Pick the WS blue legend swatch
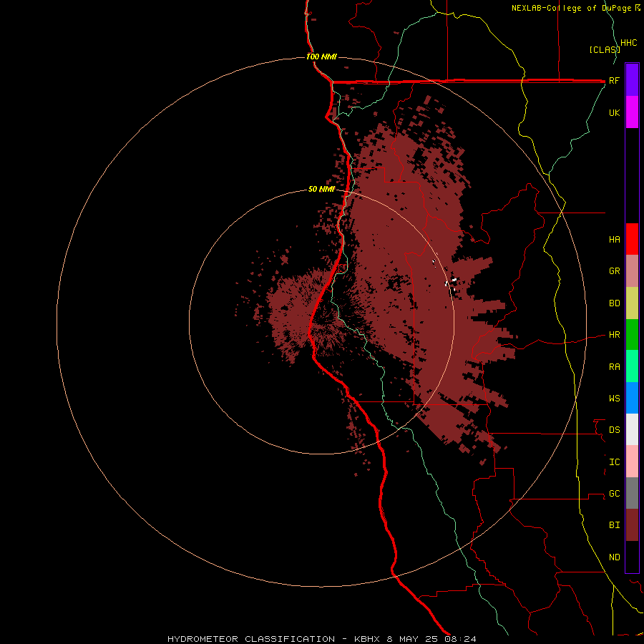644x644 pixels. coord(632,398)
